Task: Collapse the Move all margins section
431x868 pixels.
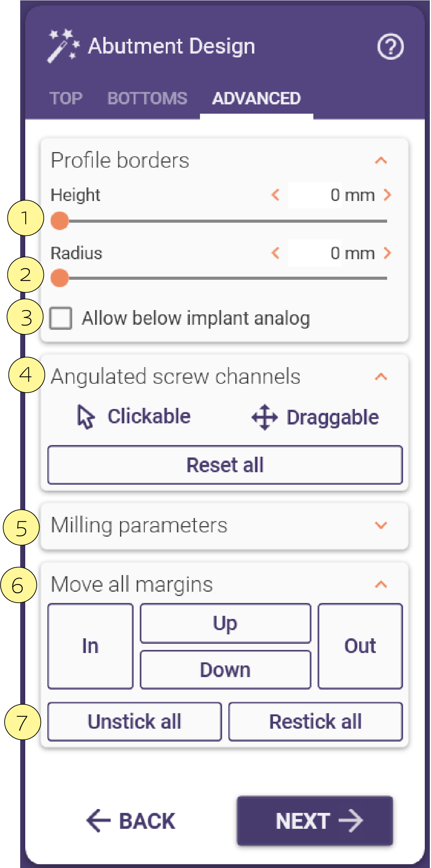Action: click(x=381, y=584)
